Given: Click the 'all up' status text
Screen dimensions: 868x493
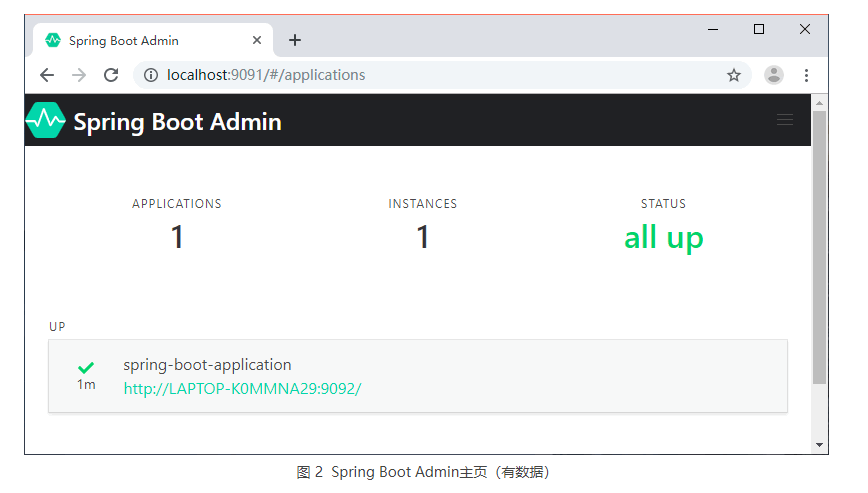Looking at the screenshot, I should tap(663, 238).
